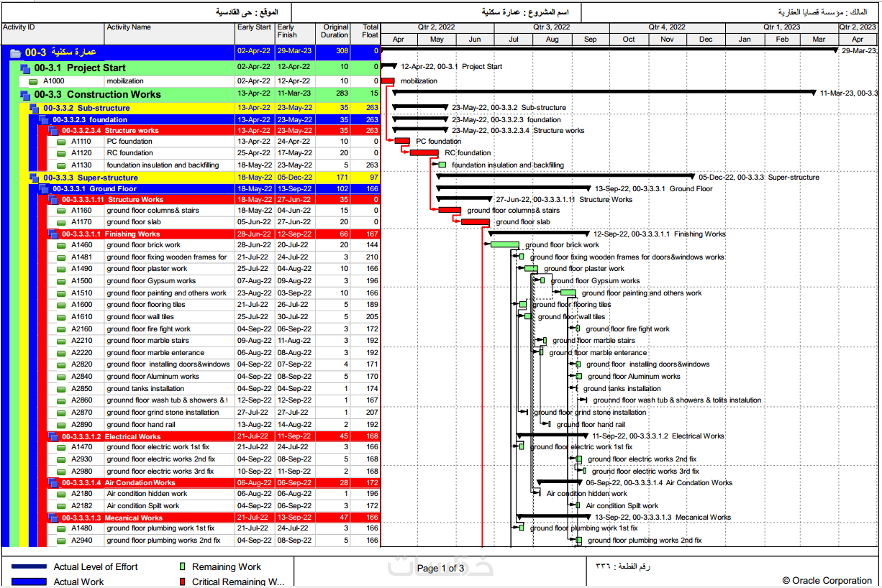882x588 pixels.
Task: Select the Qtr 3, 2022 timescale header
Action: point(552,27)
